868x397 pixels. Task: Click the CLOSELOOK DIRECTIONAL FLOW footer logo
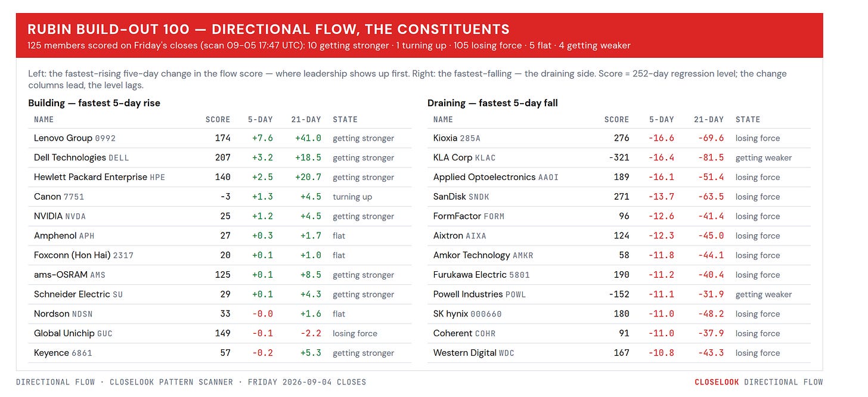pos(758,382)
